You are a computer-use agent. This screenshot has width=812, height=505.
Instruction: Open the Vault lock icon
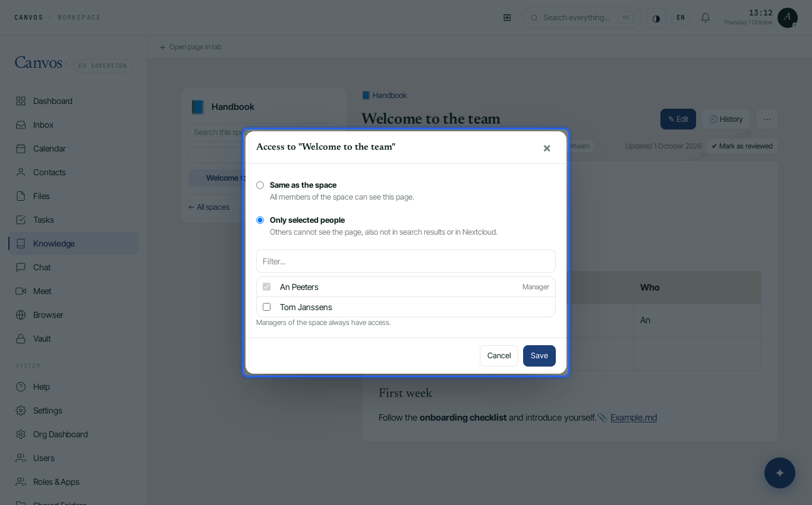coord(21,339)
